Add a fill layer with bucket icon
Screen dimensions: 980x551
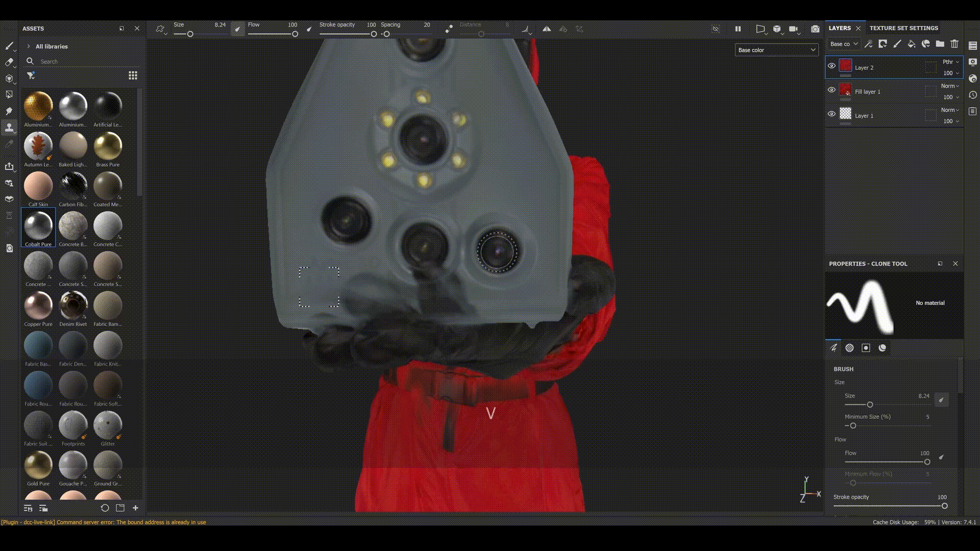tap(911, 44)
